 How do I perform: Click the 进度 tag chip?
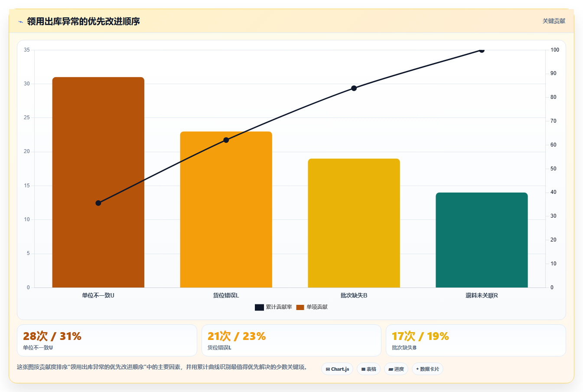[396, 369]
